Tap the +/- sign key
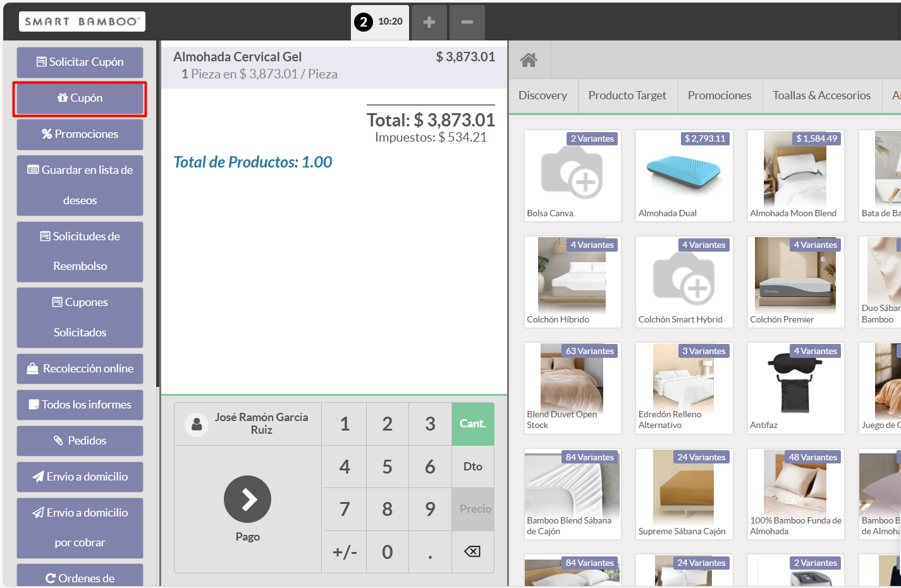The height and width of the screenshot is (588, 901). coord(345,552)
